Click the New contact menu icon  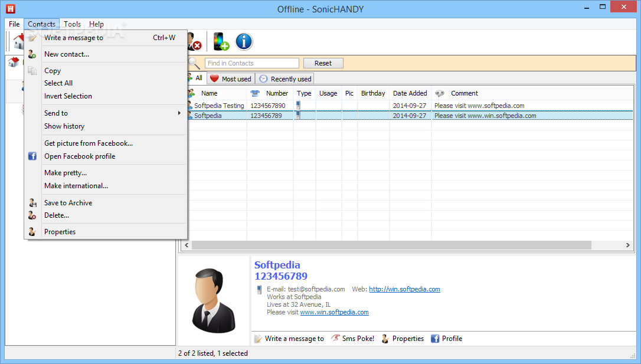(32, 54)
